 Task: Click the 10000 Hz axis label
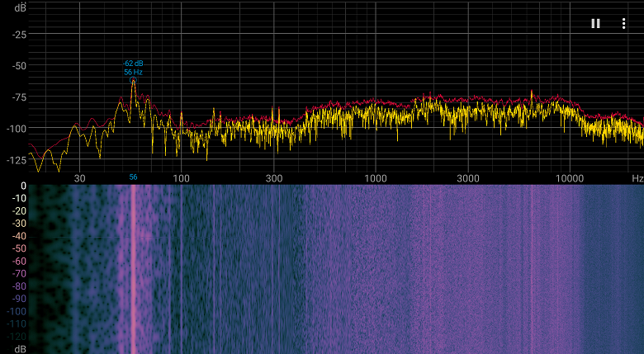click(x=570, y=178)
